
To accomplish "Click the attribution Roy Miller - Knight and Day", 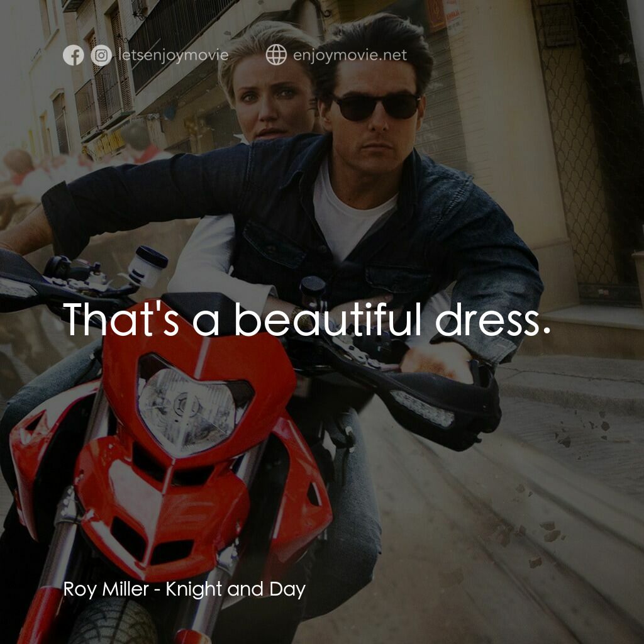I will click(x=186, y=590).
